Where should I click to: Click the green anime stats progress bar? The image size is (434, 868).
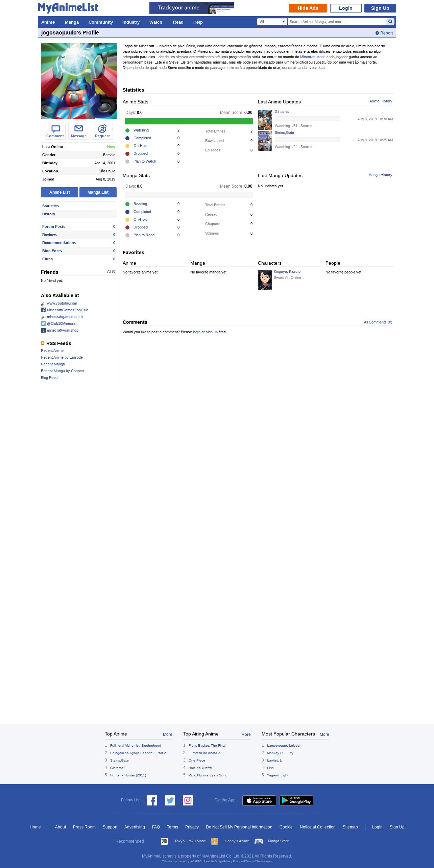[x=189, y=121]
